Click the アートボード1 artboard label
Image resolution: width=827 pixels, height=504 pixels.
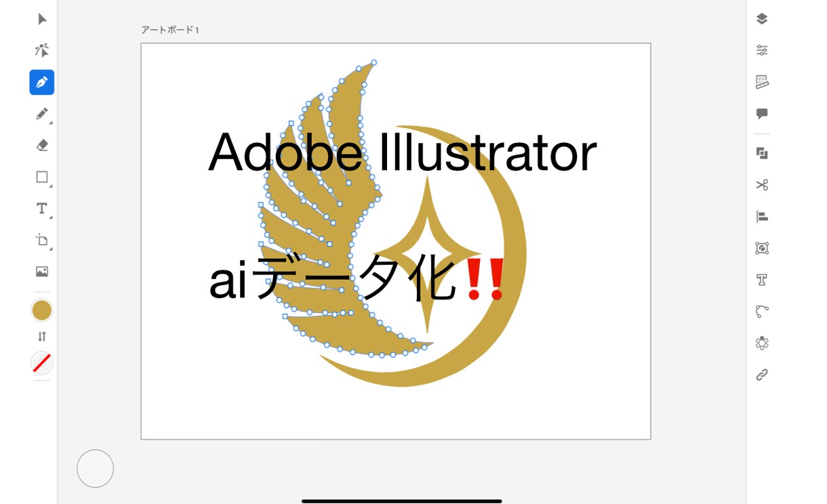click(x=170, y=30)
